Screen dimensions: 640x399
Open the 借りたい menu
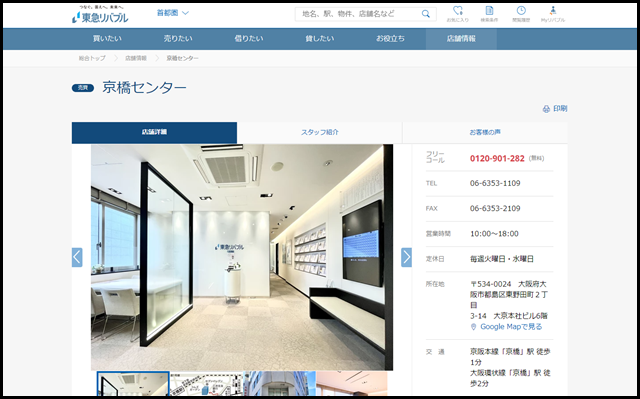tap(249, 39)
